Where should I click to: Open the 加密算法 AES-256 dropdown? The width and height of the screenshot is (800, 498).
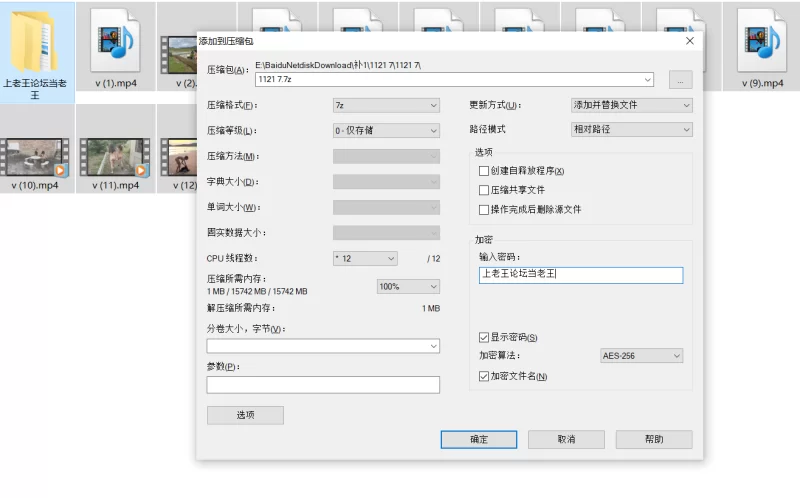click(x=641, y=356)
